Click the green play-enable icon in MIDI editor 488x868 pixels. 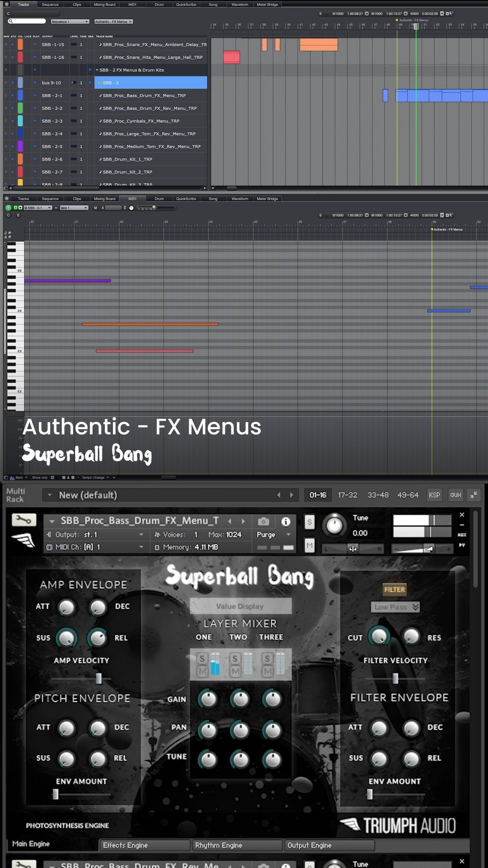coord(15,208)
